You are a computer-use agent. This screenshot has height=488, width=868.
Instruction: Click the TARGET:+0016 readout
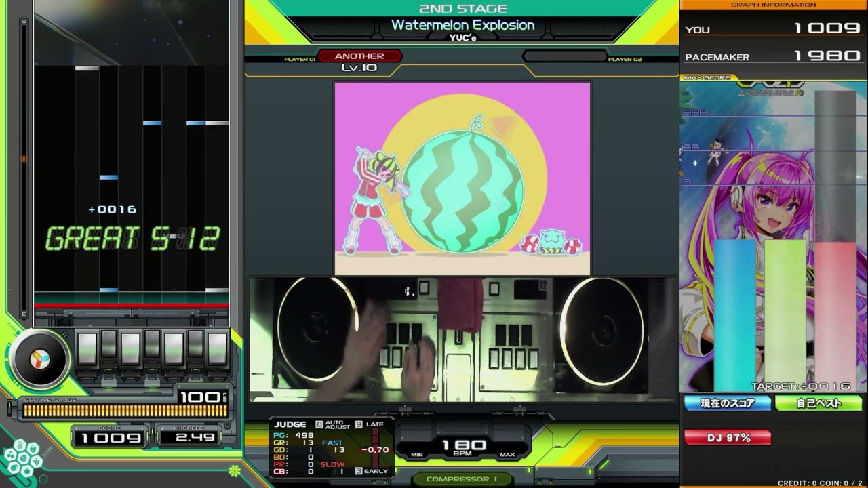coord(801,386)
